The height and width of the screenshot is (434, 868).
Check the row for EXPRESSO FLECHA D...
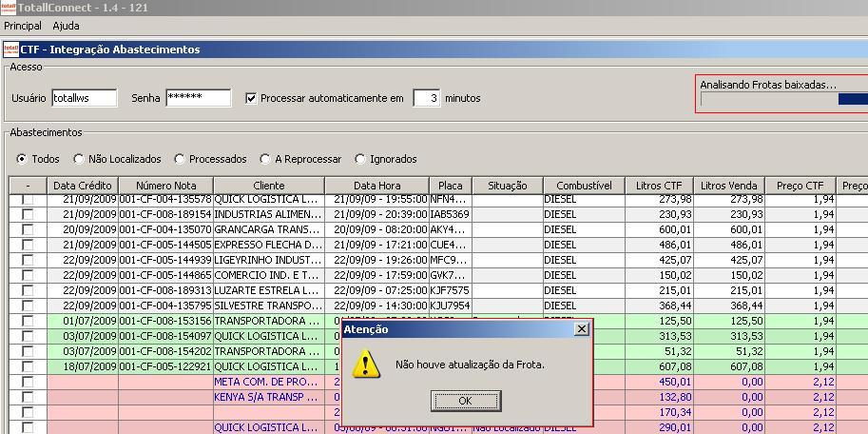pos(28,245)
